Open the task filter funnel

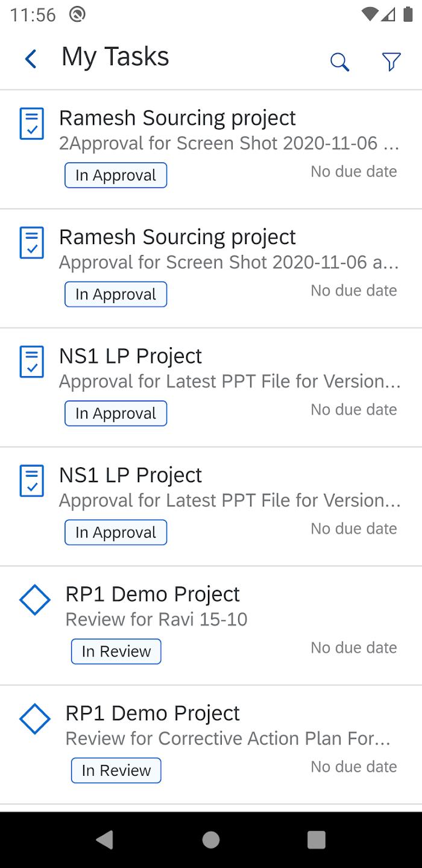pos(391,61)
